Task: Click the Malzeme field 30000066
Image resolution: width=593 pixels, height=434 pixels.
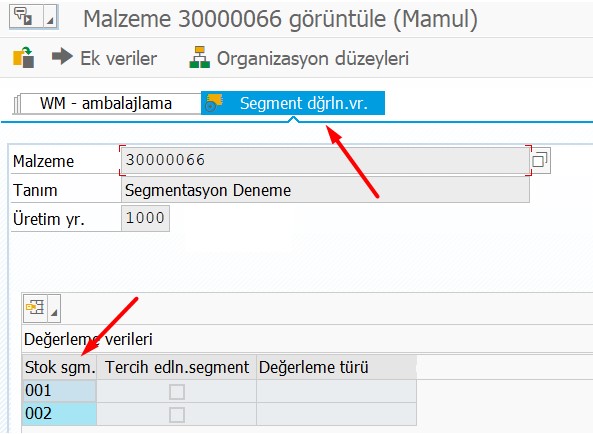Action: coord(325,161)
